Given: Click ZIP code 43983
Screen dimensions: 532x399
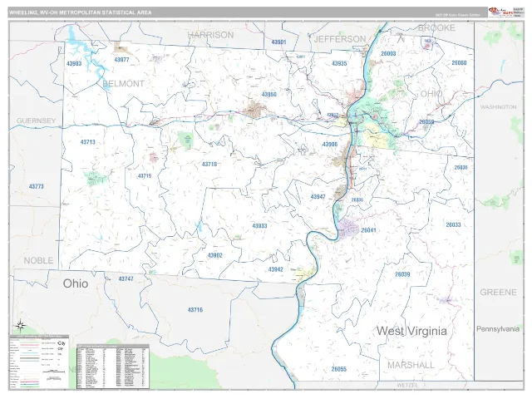Looking at the screenshot, I should coord(74,63).
